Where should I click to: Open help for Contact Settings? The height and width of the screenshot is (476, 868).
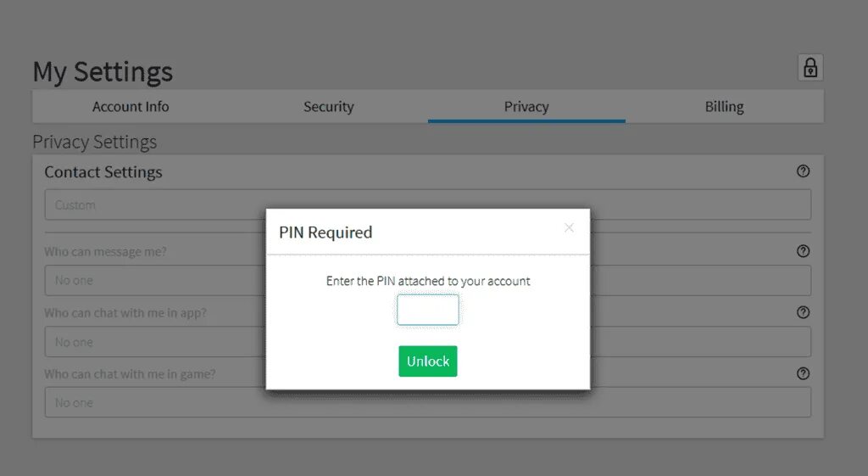804,171
